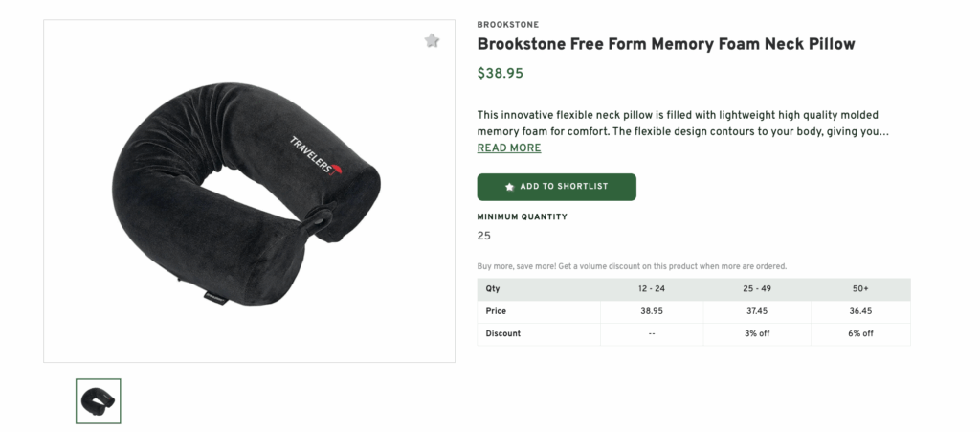Select the 25 - 49 quantity column header
Viewport: 980px width, 432px height.
coord(757,289)
